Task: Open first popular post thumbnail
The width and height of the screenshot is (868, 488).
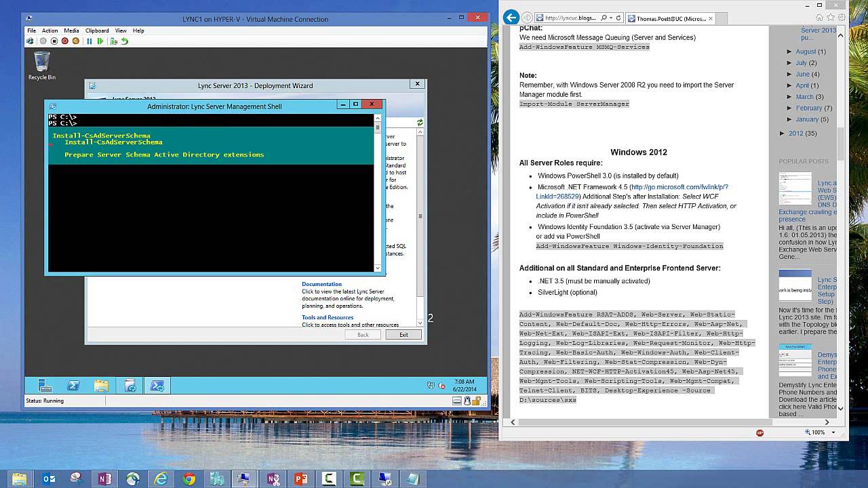Action: 795,188
